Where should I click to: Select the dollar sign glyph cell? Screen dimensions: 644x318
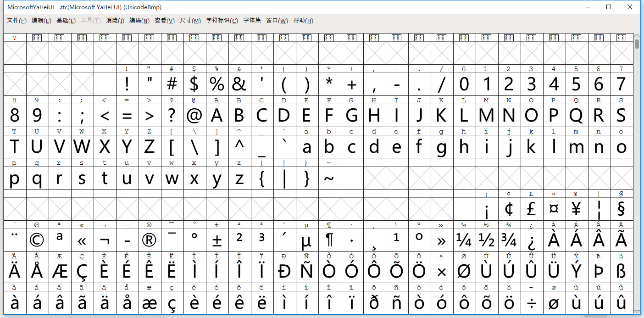tap(194, 83)
